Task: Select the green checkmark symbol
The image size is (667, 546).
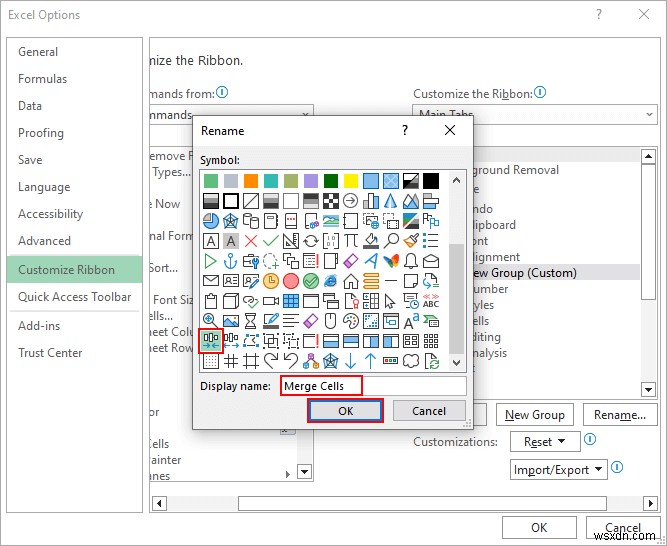Action: (271, 241)
